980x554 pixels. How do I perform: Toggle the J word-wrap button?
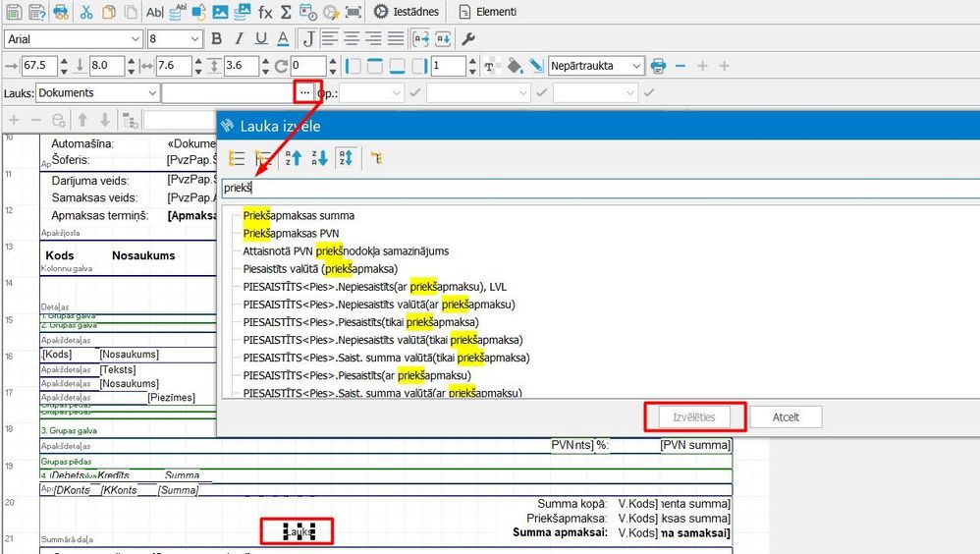308,38
